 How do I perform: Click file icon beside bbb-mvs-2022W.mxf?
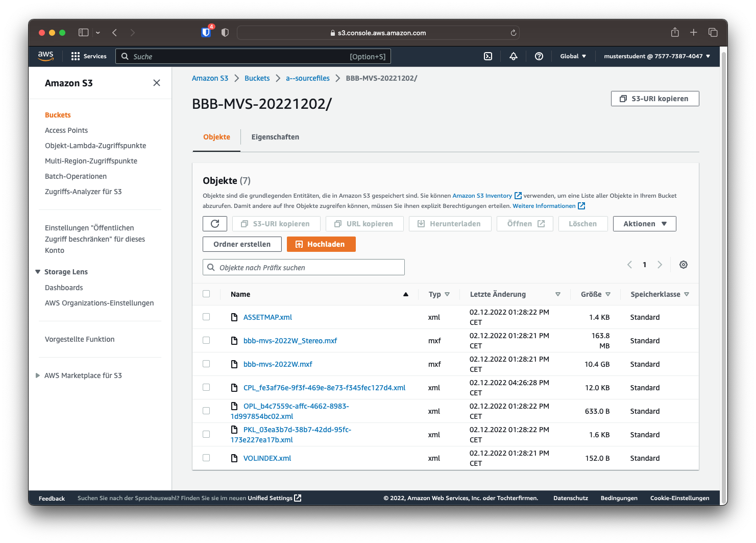(x=234, y=364)
